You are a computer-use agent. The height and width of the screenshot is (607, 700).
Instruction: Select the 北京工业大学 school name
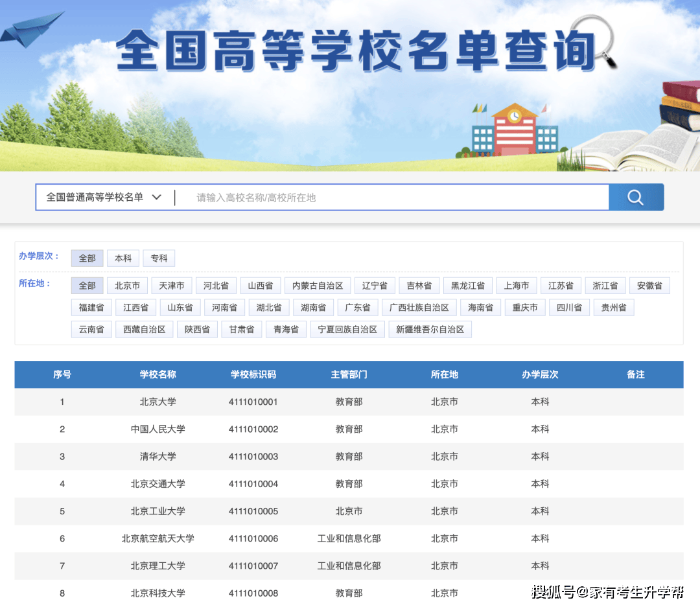pos(157,511)
